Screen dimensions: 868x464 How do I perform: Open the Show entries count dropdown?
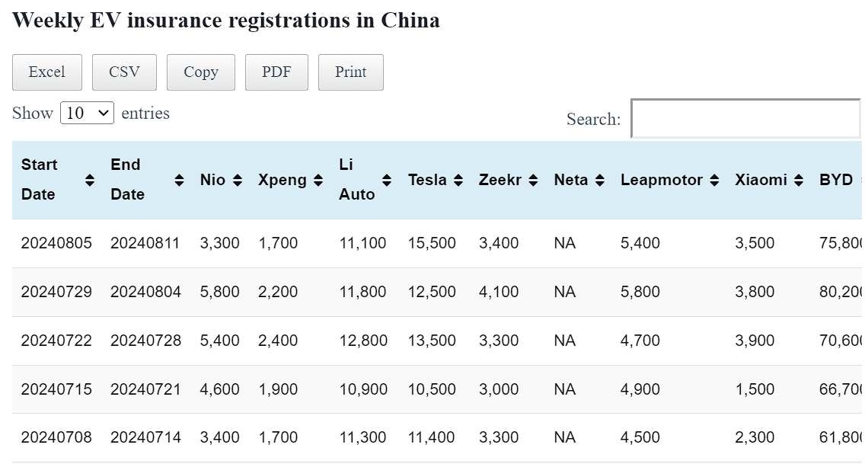point(87,114)
